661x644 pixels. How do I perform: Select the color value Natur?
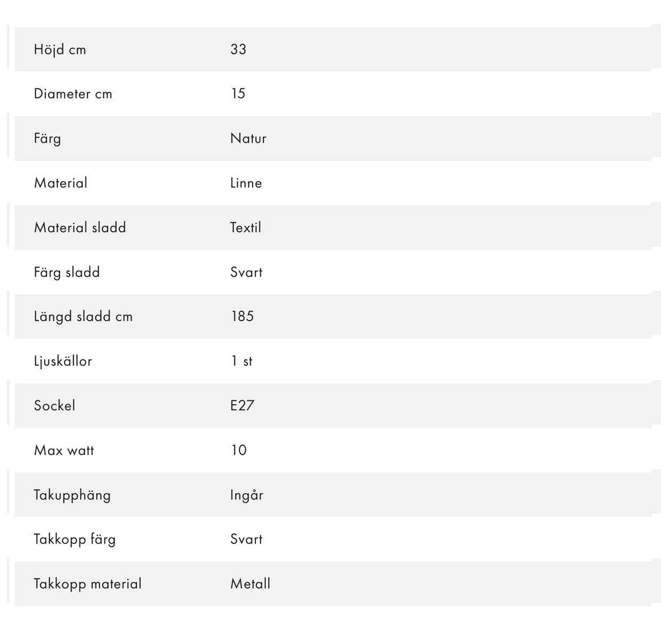click(248, 138)
